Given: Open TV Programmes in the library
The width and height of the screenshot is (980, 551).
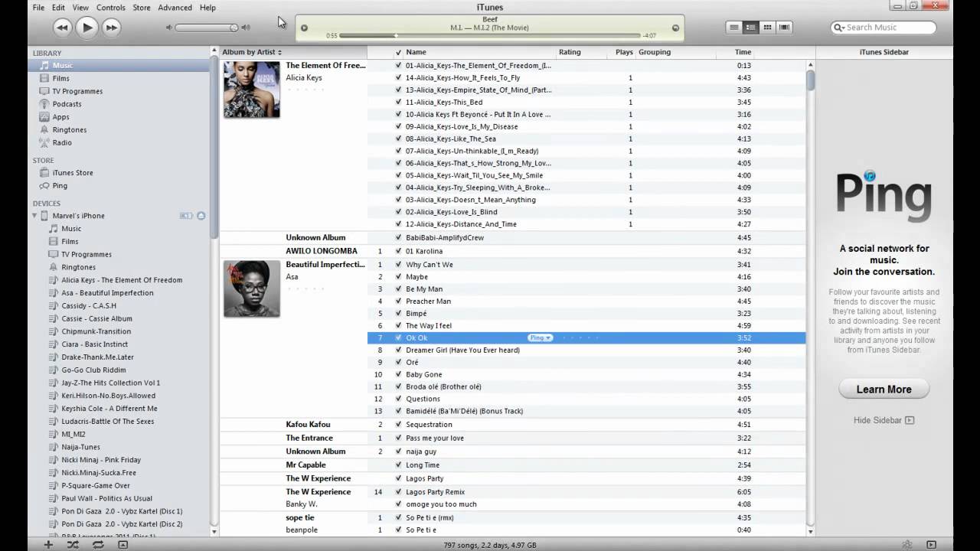Looking at the screenshot, I should pos(77,91).
